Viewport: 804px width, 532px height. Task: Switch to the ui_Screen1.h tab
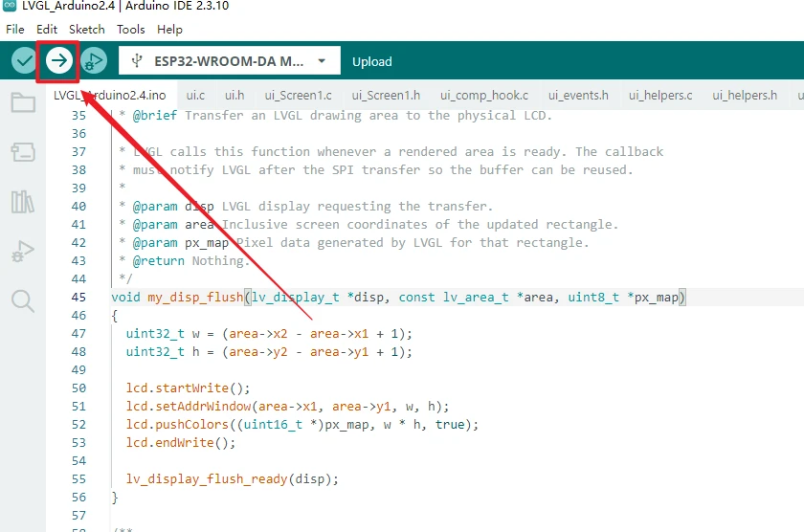(x=386, y=96)
